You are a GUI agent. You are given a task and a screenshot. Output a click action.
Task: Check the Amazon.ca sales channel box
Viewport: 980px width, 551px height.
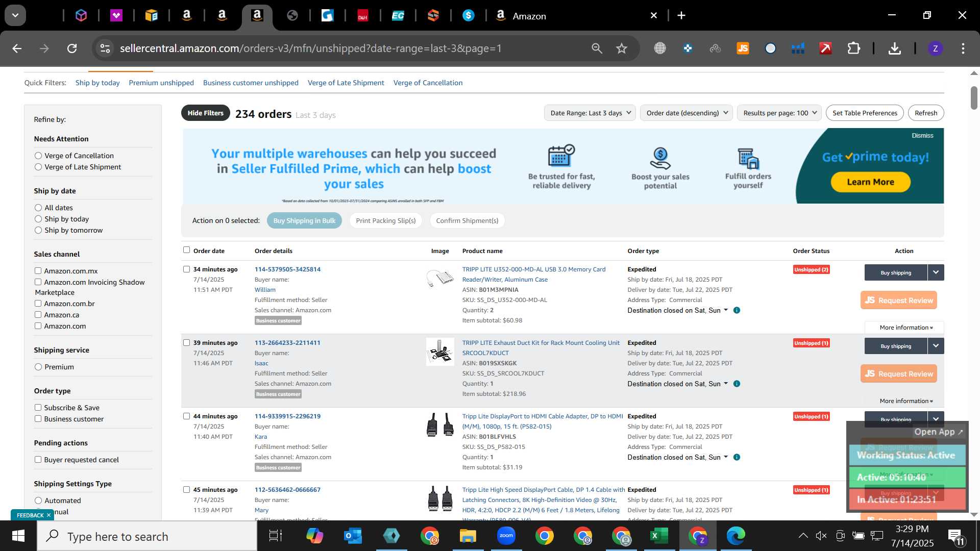coord(38,315)
